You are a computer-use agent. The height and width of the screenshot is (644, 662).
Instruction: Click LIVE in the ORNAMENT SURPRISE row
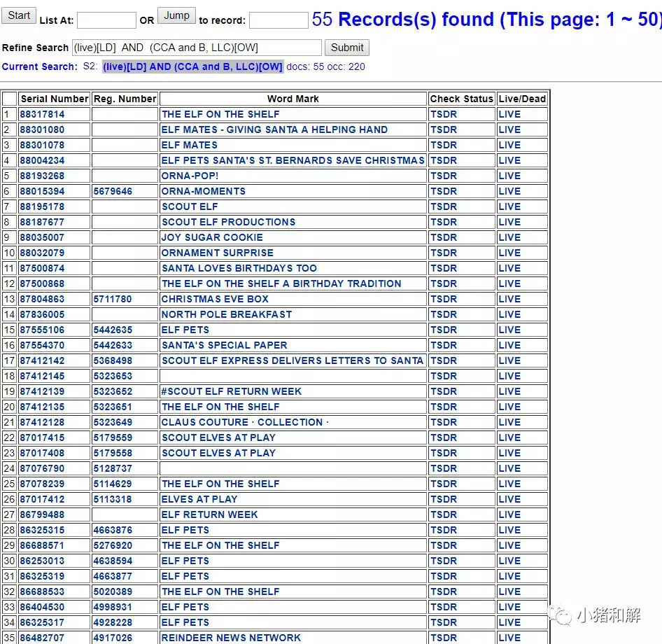point(509,253)
